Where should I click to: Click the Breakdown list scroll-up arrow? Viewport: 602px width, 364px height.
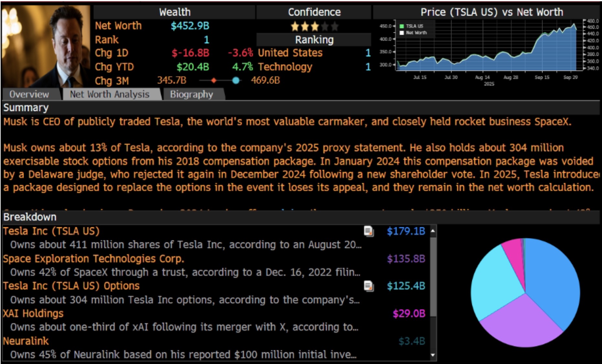pyautogui.click(x=433, y=231)
